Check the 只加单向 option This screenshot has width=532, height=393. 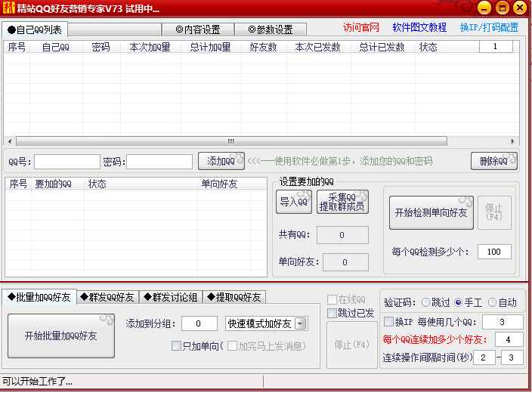(x=176, y=346)
